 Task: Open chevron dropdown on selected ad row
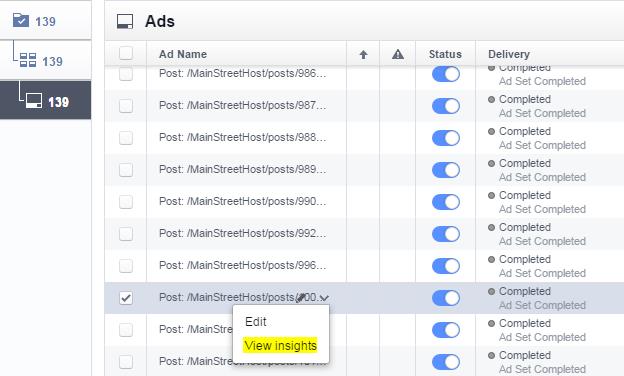click(324, 298)
